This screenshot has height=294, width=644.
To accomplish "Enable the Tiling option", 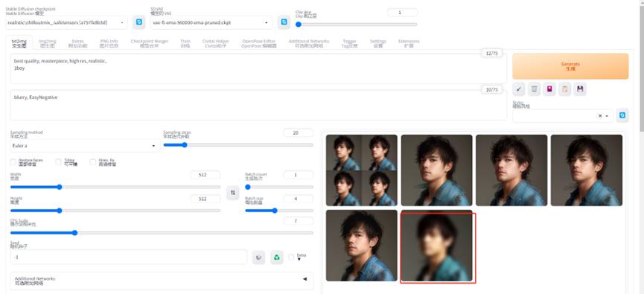I will click(58, 162).
